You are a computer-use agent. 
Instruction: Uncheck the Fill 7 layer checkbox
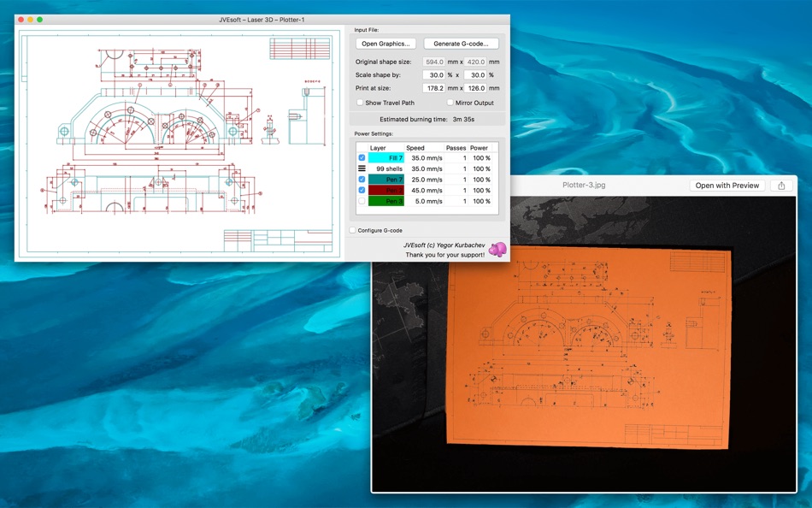[x=362, y=157]
